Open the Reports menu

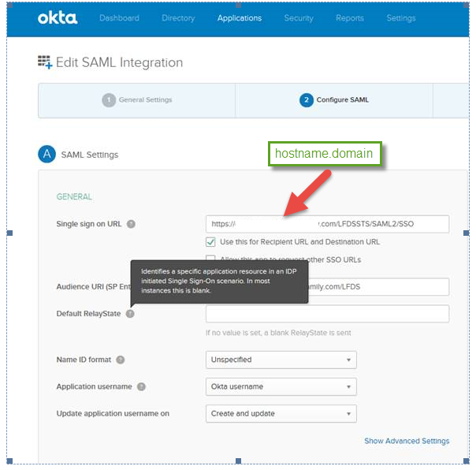(x=349, y=18)
